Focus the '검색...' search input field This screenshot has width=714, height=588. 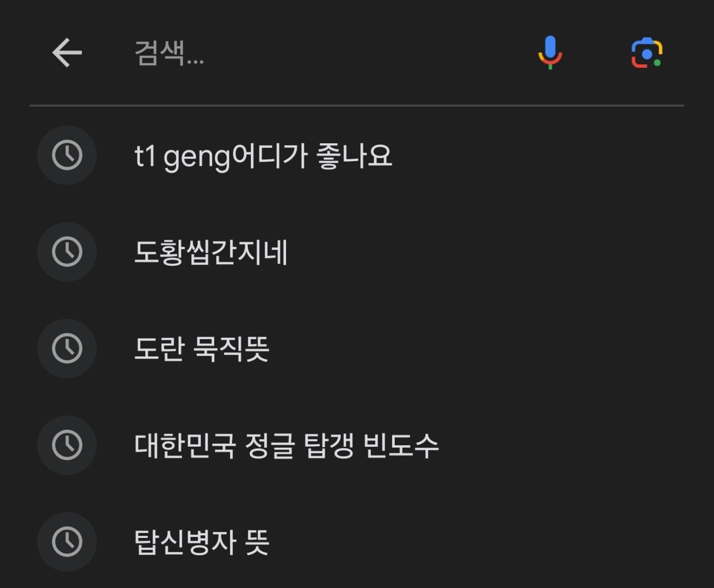pyautogui.click(x=306, y=53)
